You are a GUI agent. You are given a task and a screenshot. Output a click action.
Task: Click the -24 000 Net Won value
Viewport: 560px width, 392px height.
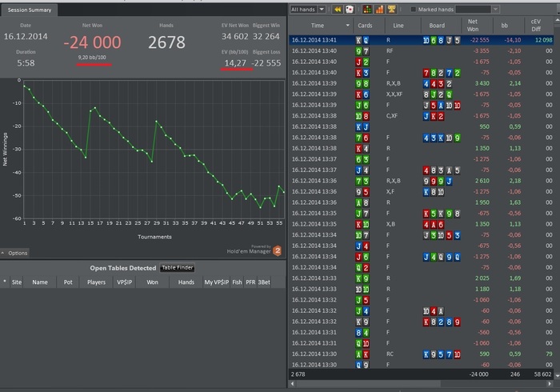(x=92, y=42)
